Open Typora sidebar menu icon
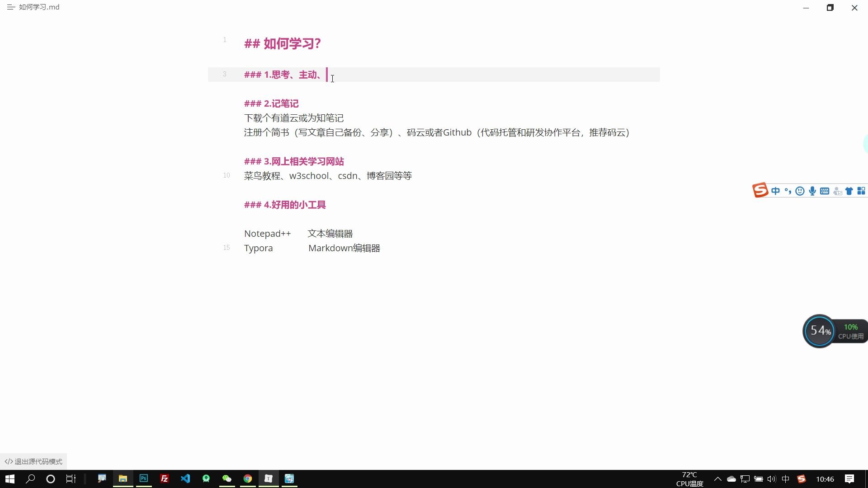 (11, 7)
